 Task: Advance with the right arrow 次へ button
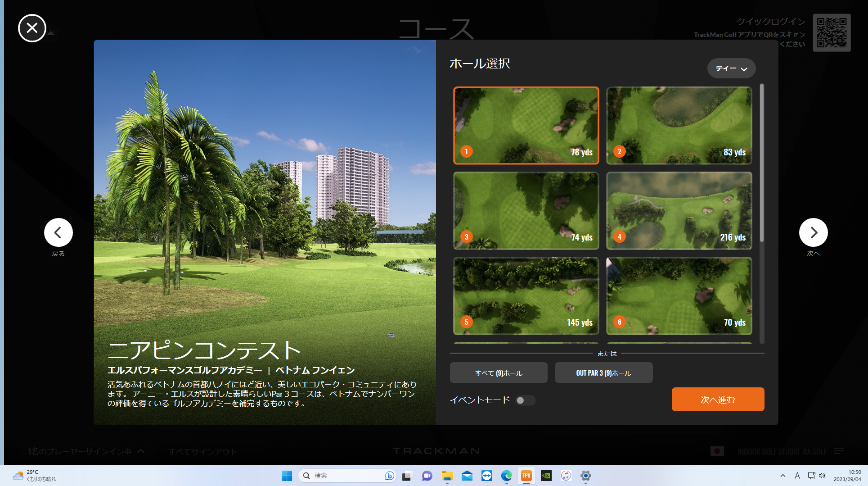[813, 232]
